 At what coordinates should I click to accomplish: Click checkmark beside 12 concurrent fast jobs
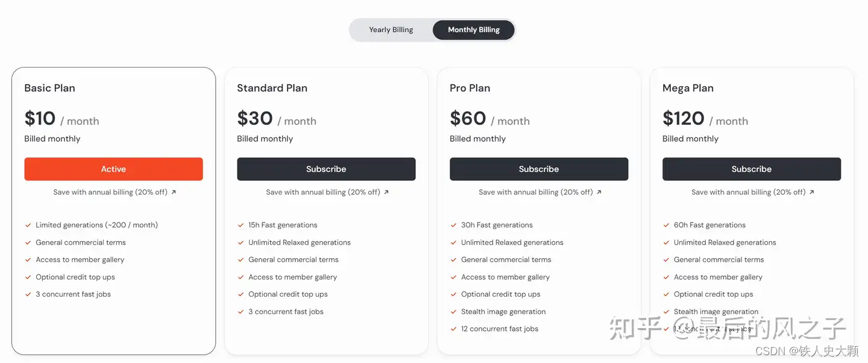click(x=454, y=329)
